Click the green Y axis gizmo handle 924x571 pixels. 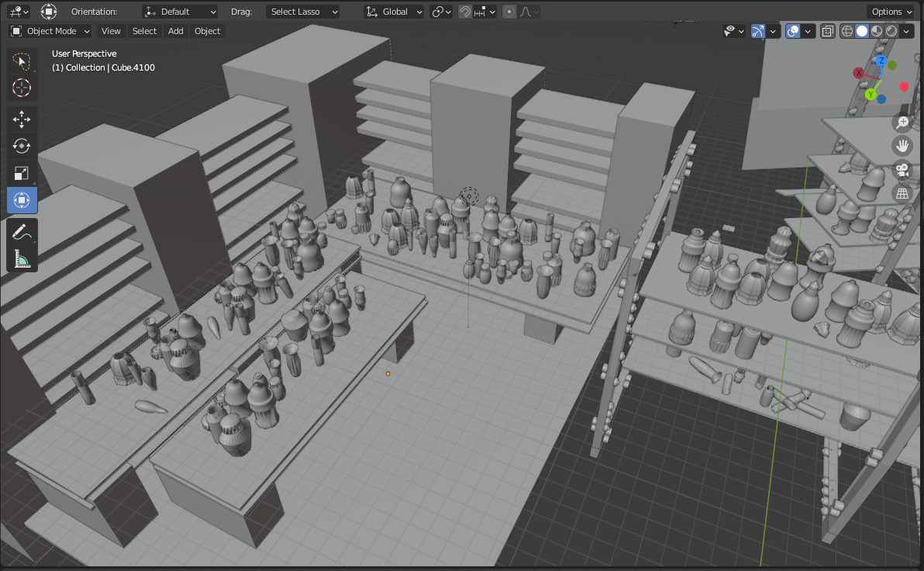point(871,95)
